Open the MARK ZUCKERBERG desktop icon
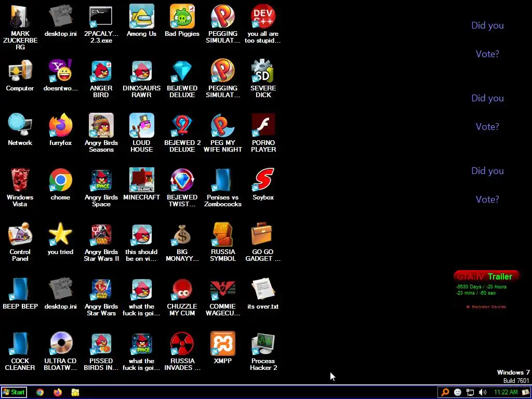This screenshot has height=399, width=532. pos(20,16)
